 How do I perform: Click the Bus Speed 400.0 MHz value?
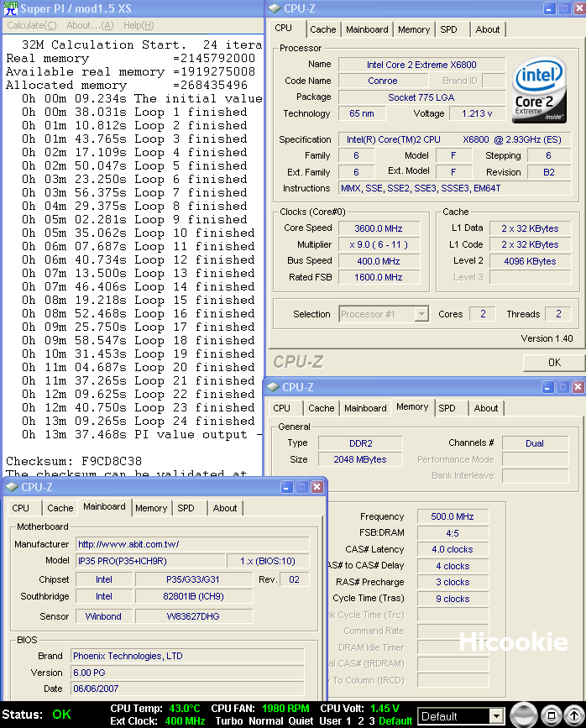click(379, 261)
